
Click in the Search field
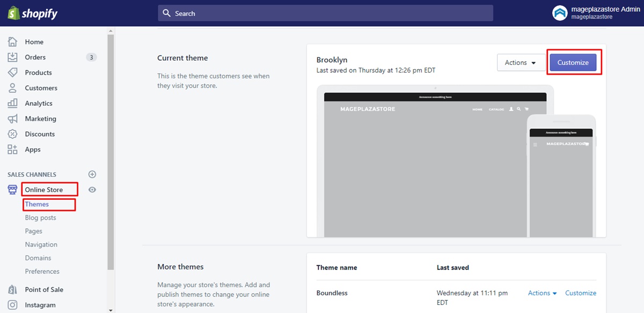pyautogui.click(x=325, y=13)
